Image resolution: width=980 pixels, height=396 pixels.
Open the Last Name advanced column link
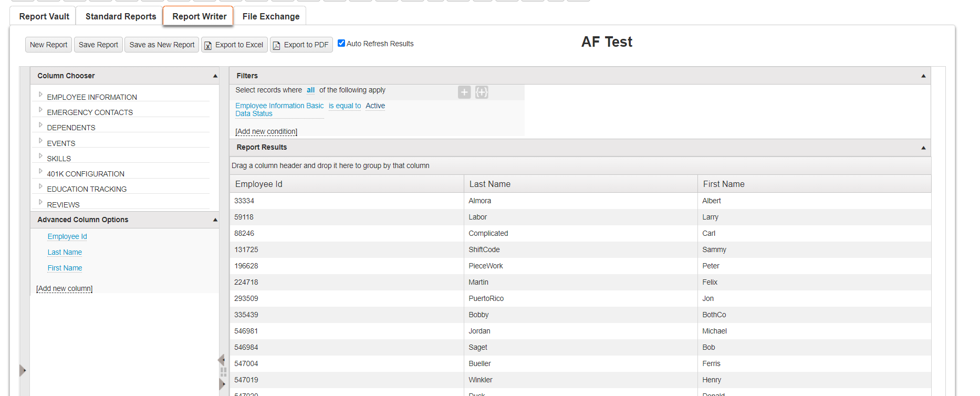(x=65, y=252)
